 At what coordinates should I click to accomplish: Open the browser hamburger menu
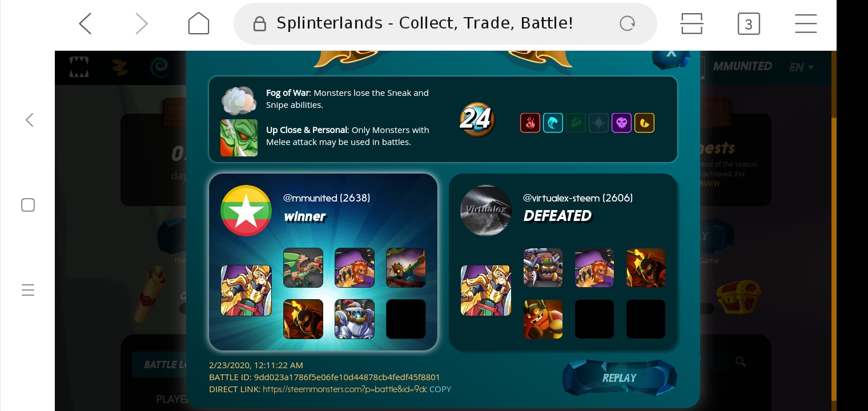tap(806, 24)
